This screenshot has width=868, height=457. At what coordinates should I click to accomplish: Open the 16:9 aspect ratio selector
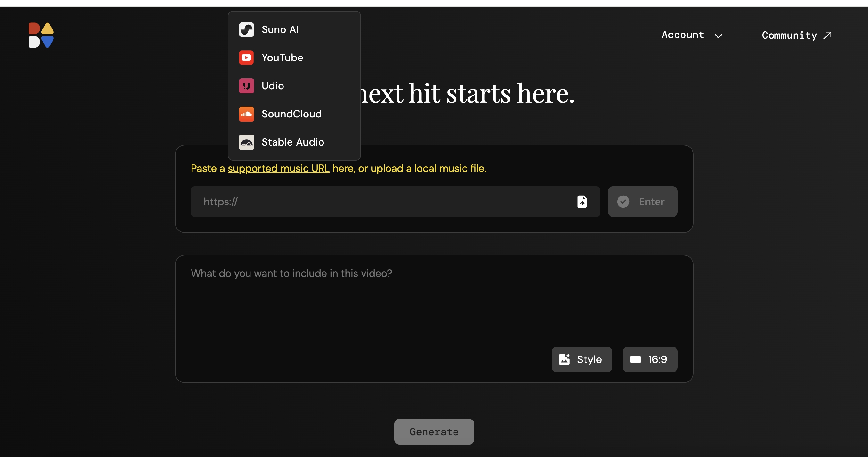tap(650, 359)
